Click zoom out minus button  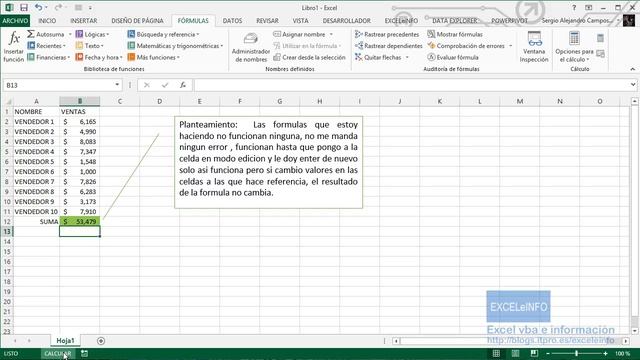(x=548, y=353)
